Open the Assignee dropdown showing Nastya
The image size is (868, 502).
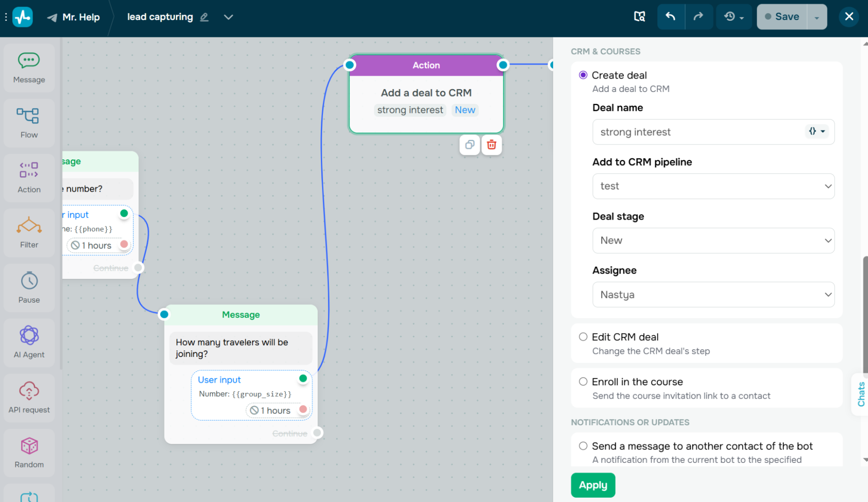(713, 294)
